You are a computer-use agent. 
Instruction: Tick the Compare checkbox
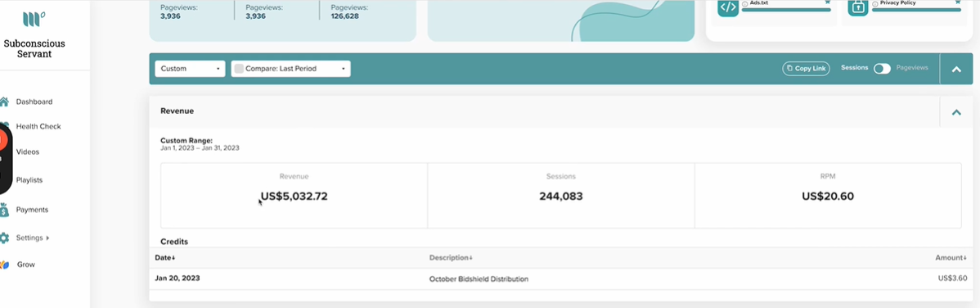coord(239,69)
